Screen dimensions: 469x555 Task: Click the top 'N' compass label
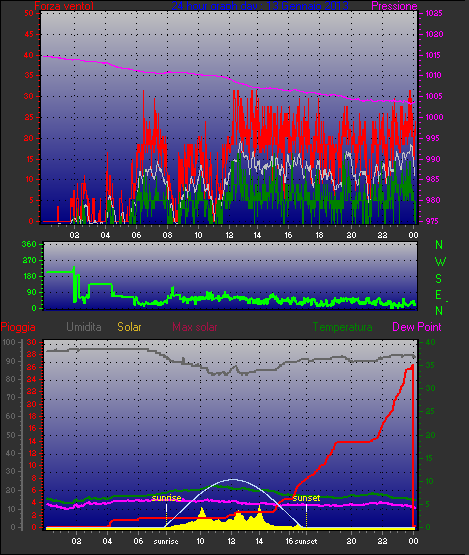coord(439,245)
